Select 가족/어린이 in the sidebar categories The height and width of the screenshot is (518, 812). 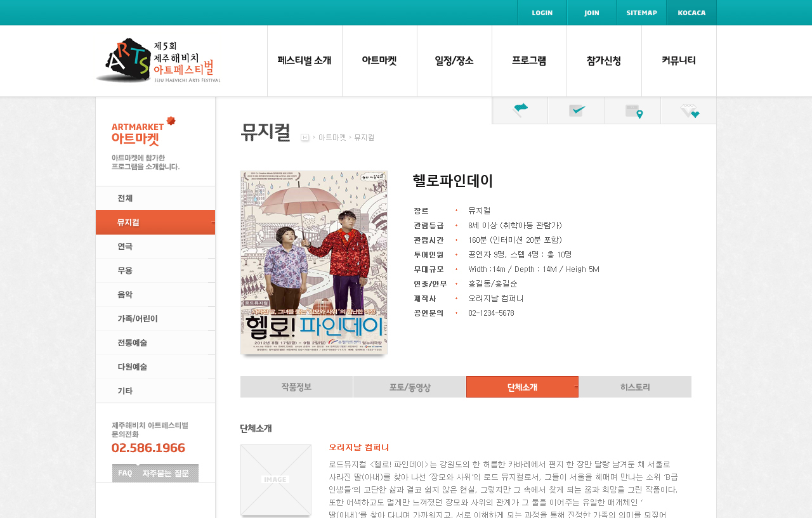coord(155,318)
